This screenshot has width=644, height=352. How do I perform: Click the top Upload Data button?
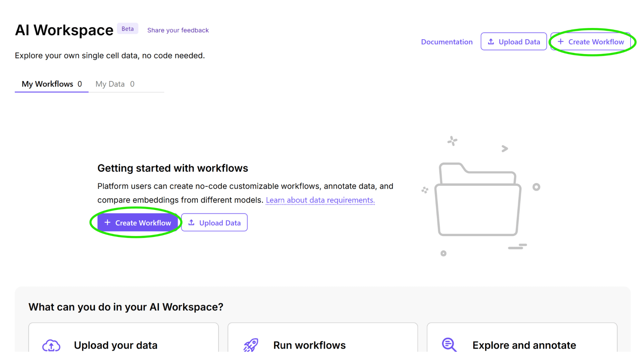click(514, 42)
